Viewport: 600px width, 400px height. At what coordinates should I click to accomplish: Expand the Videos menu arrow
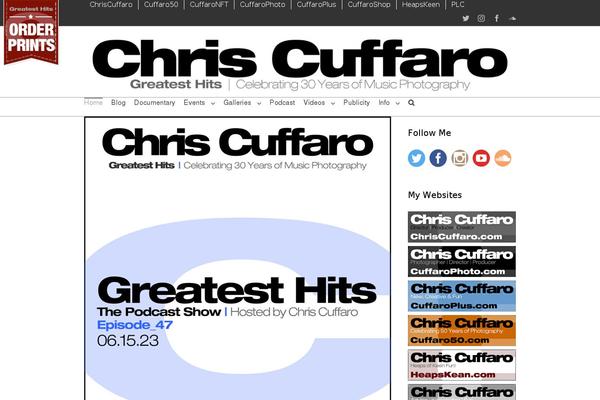coord(333,103)
